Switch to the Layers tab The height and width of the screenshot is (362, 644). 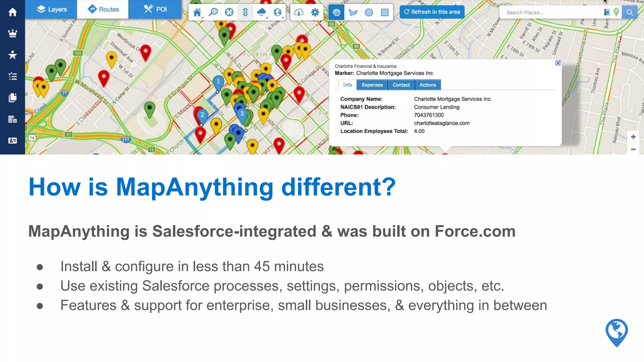[51, 9]
